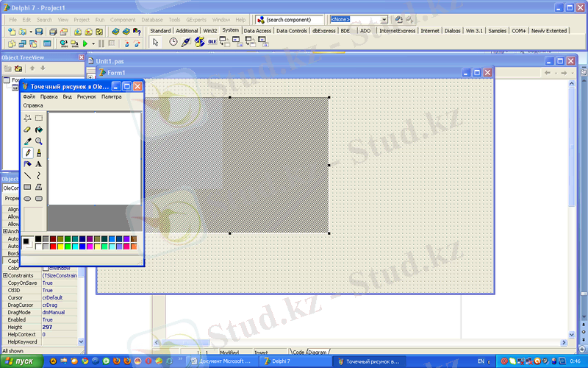
Task: Choose the Rounded Rectangle tool in Paint
Action: point(39,199)
